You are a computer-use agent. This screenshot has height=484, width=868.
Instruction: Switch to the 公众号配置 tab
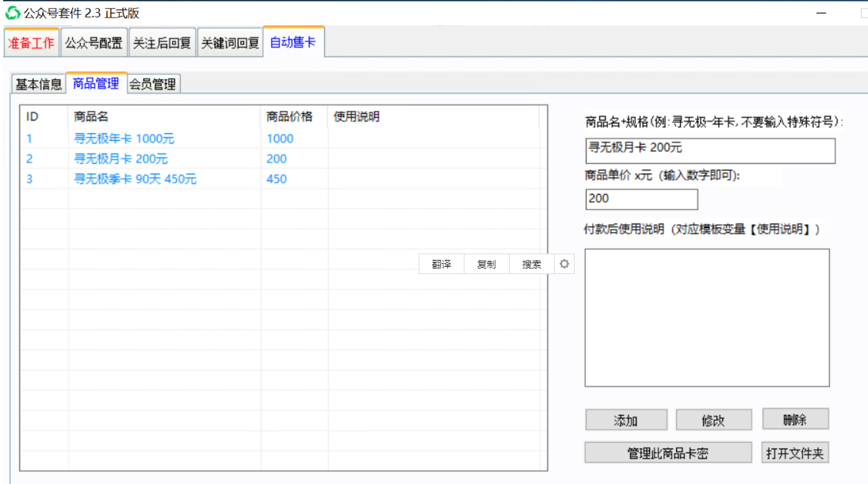(x=95, y=43)
